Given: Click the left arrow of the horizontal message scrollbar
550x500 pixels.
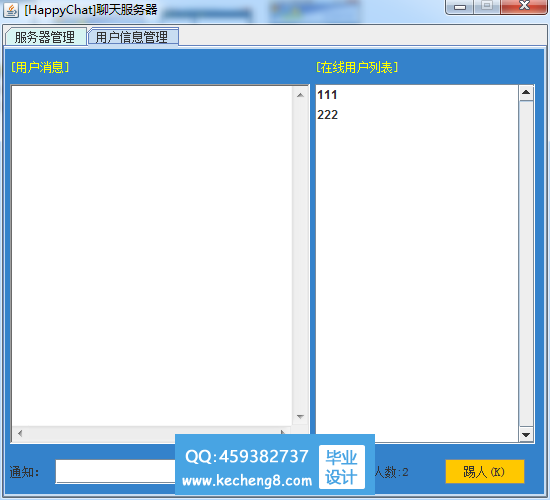Looking at the screenshot, I should 20,434.
